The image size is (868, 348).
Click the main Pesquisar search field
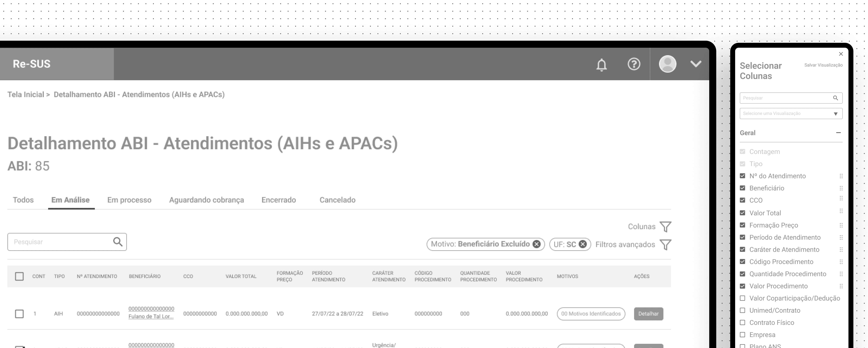pyautogui.click(x=61, y=242)
